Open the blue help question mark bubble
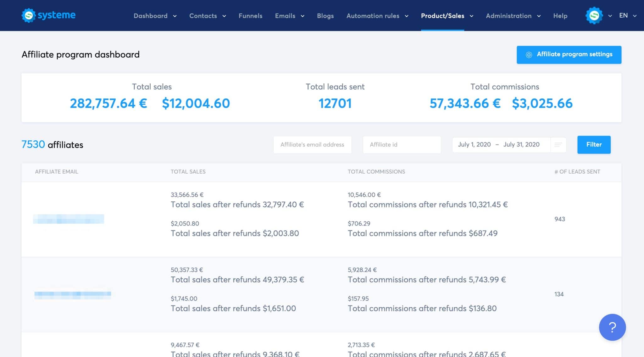The image size is (644, 357). click(612, 327)
